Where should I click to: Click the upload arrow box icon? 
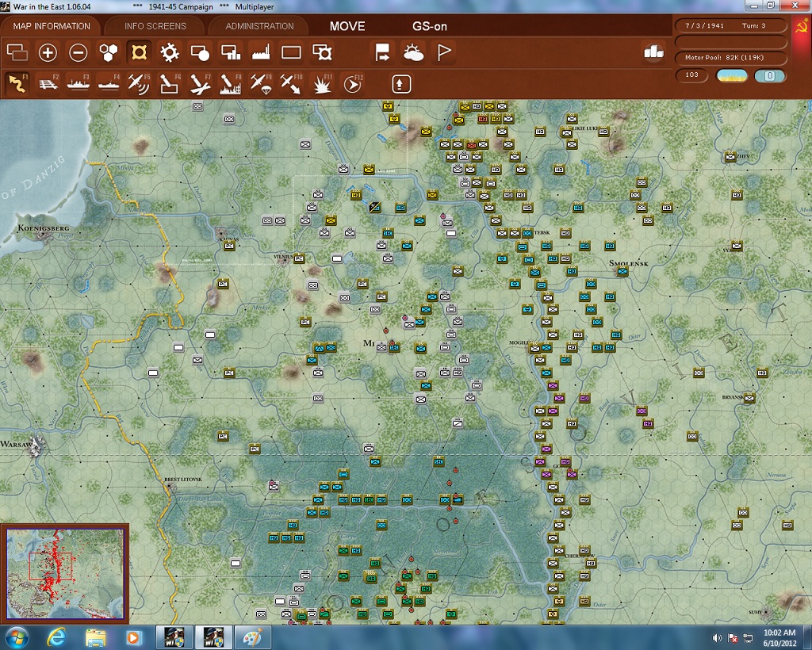click(401, 84)
